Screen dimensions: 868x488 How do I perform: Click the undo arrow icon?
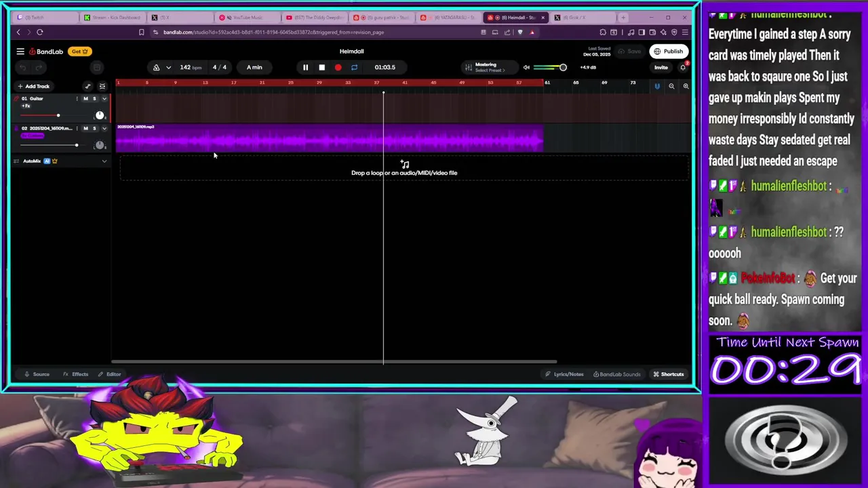22,67
